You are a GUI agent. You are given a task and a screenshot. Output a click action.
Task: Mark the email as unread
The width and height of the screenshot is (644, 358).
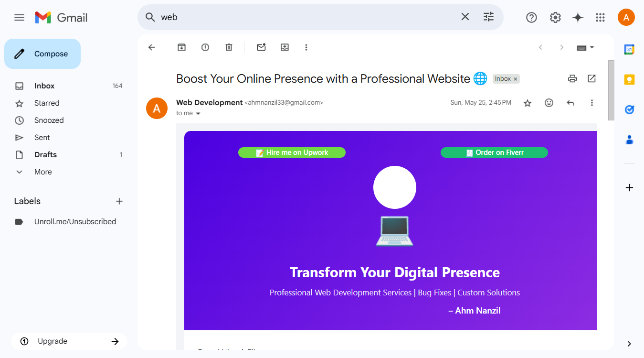pos(261,47)
